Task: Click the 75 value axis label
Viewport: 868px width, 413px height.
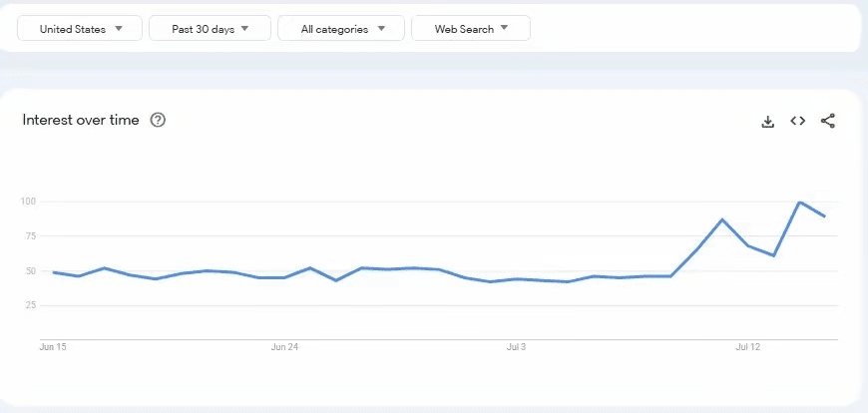Action: [x=31, y=236]
